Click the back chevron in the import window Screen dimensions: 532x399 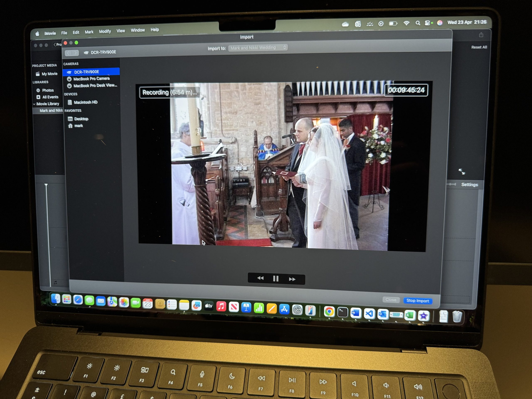pyautogui.click(x=69, y=53)
